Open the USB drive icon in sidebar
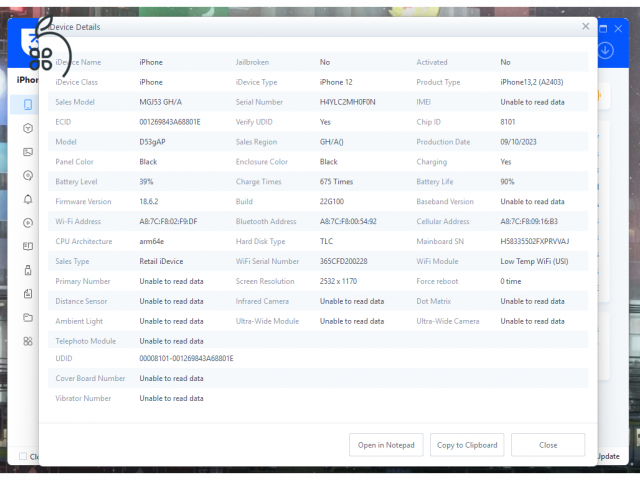The height and width of the screenshot is (480, 640). (28, 270)
